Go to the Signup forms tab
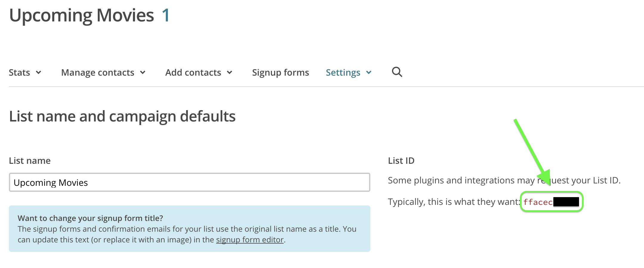This screenshot has width=644, height=268. pos(281,72)
